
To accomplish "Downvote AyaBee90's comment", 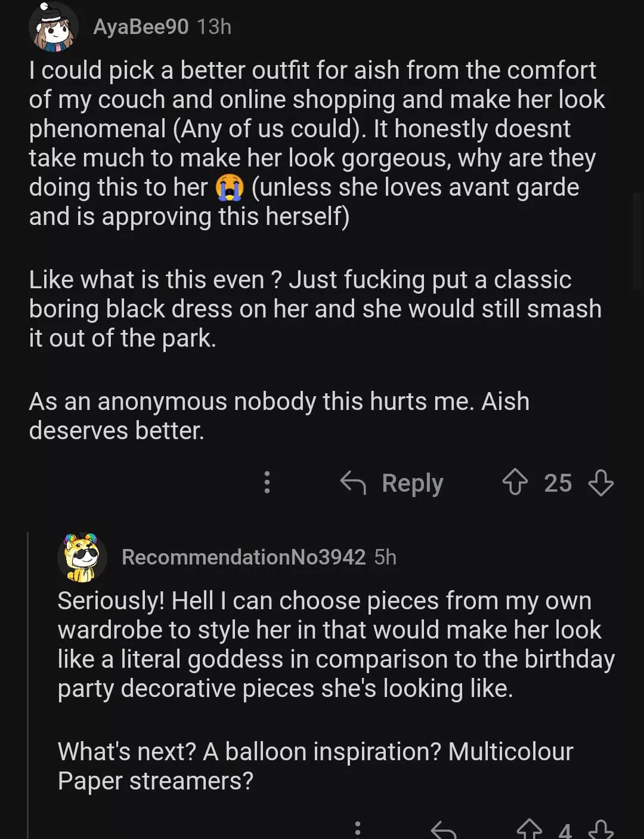I will tap(600, 482).
